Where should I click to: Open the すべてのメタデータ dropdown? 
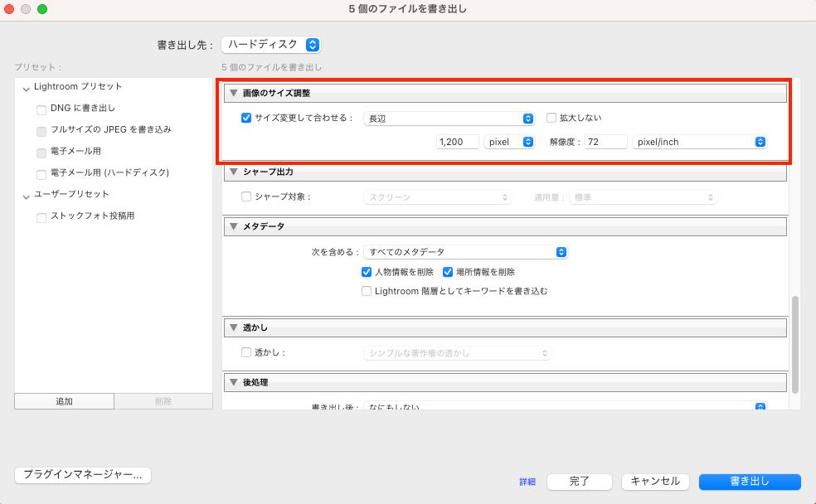[465, 251]
